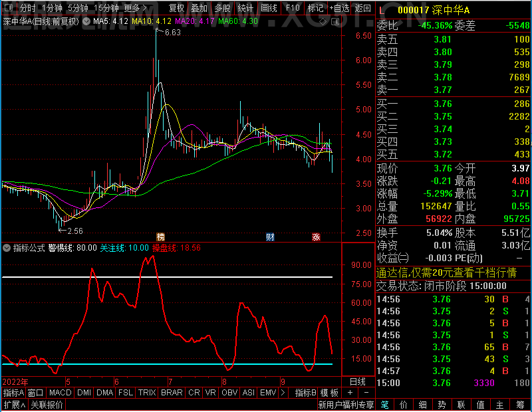
Task: Select the DMI indicator
Action: tap(84, 393)
